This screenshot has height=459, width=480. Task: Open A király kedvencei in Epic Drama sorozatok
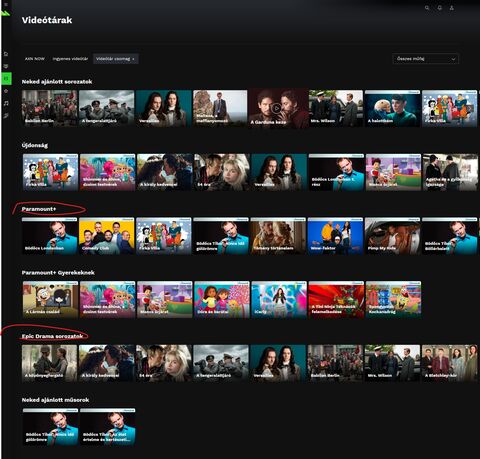[107, 363]
